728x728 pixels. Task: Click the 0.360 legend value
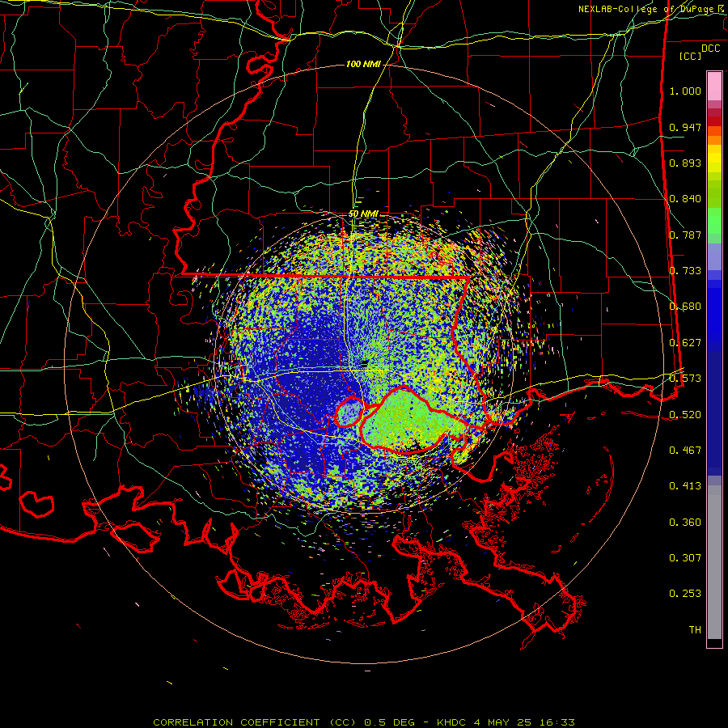(685, 523)
